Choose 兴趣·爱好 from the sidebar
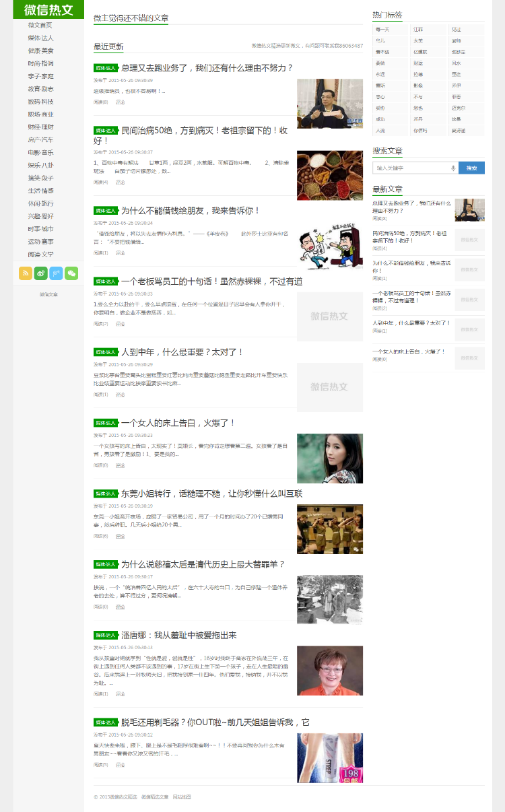The width and height of the screenshot is (505, 812). [x=40, y=216]
